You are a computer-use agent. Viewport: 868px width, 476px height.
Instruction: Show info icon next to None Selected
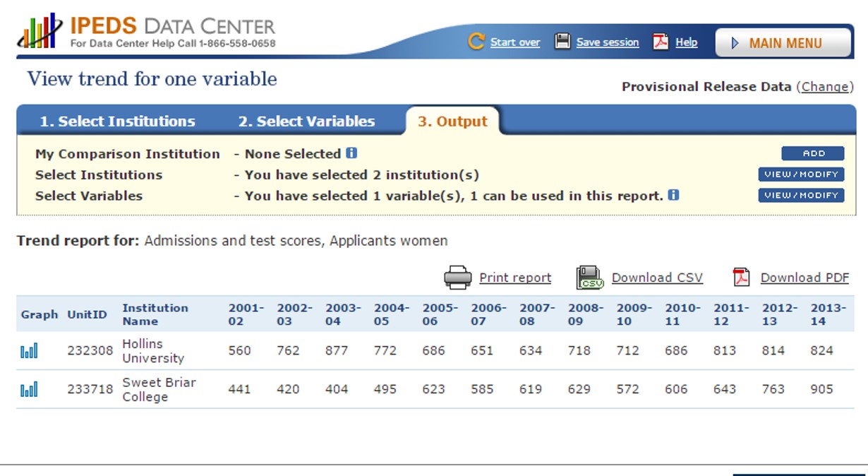(351, 153)
